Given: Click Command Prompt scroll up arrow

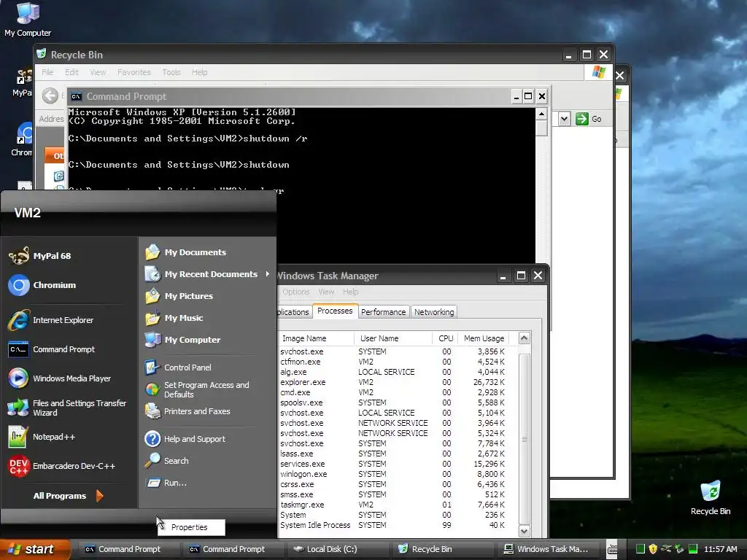Looking at the screenshot, I should click(x=541, y=114).
